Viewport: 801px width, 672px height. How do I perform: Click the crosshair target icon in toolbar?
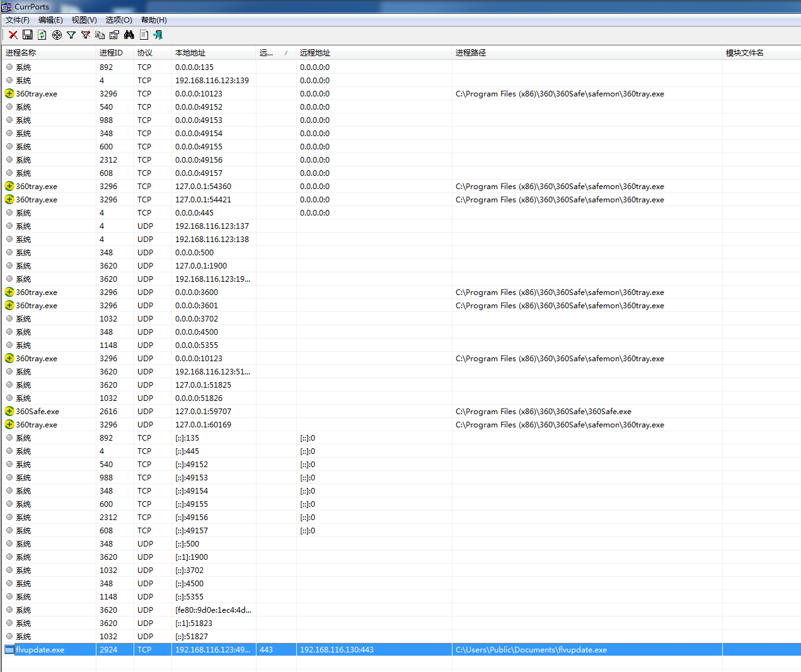click(57, 35)
